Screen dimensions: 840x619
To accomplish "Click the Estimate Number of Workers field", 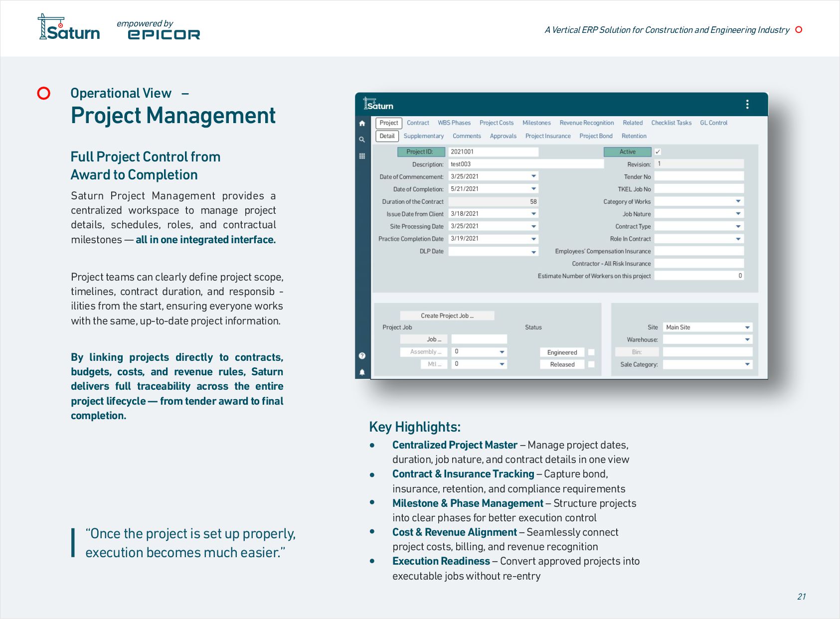I will coord(699,276).
